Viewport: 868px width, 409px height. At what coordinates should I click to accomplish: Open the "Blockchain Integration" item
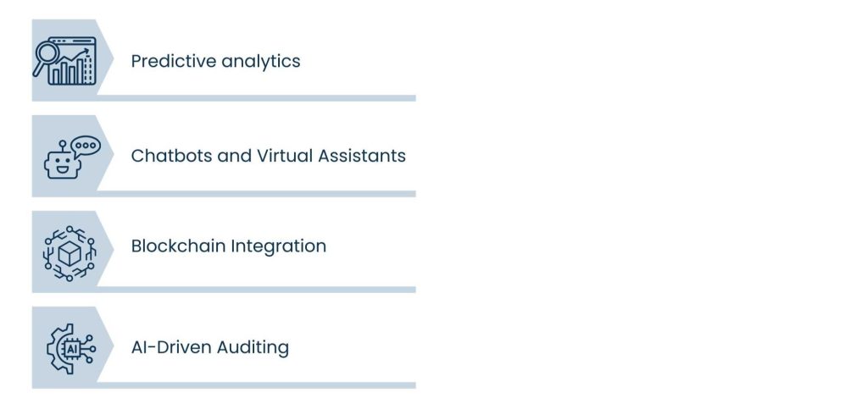tap(228, 246)
